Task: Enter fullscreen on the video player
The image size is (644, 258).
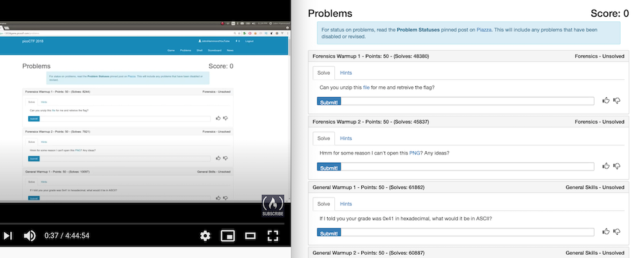Action: [272, 235]
